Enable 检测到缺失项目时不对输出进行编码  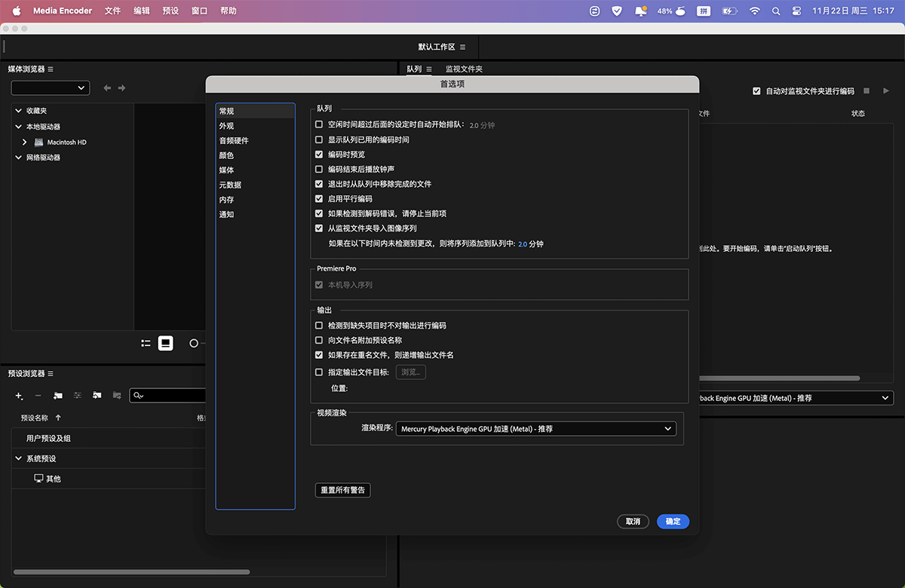pos(319,326)
